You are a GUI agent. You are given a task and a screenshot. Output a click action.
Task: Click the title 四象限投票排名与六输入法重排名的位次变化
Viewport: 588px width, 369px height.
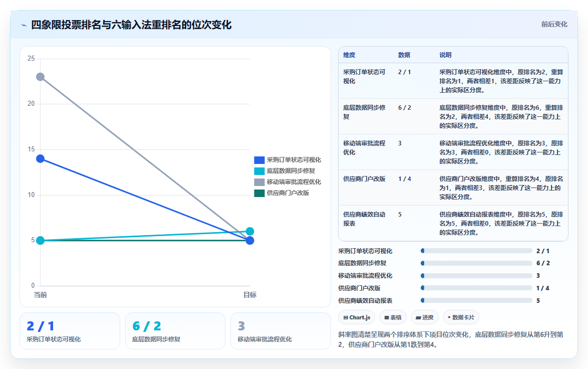[x=131, y=25]
